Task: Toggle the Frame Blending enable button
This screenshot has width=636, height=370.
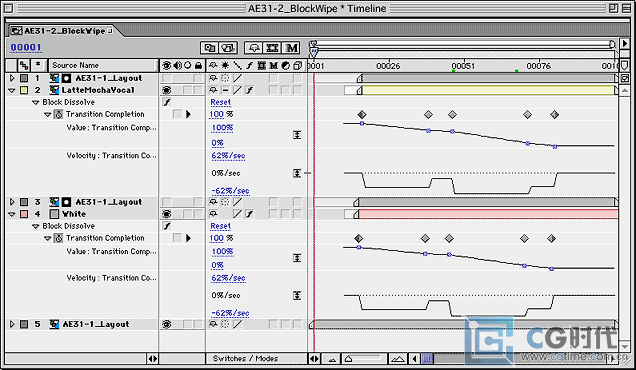Action: [x=273, y=48]
